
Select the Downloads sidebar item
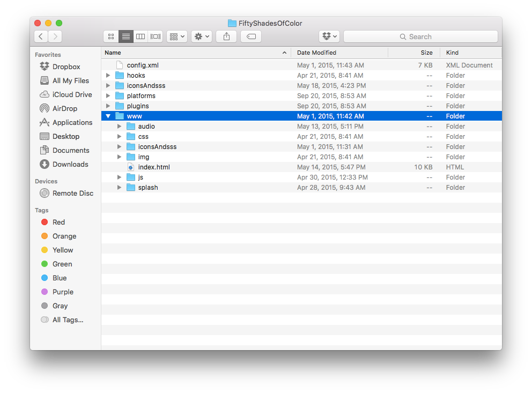tap(66, 164)
